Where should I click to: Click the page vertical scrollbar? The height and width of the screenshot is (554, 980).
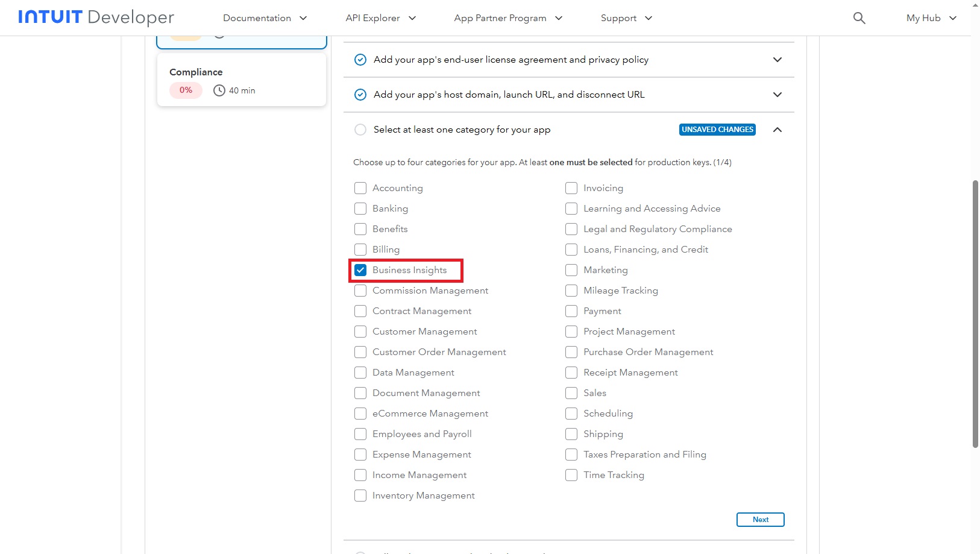[975, 313]
